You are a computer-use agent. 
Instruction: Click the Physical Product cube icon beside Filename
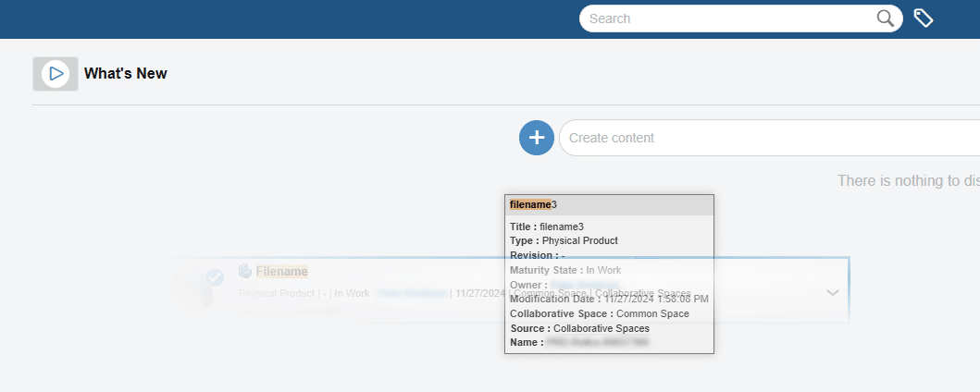point(245,271)
